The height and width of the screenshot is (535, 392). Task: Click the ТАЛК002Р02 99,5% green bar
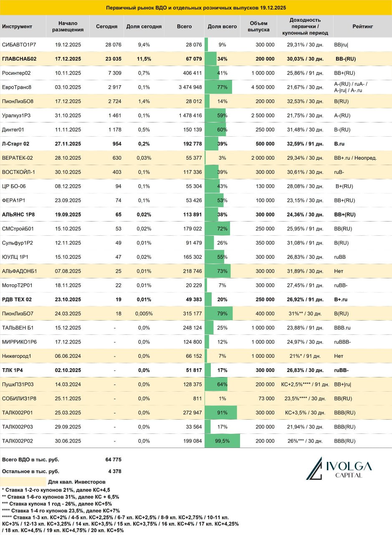222,441
